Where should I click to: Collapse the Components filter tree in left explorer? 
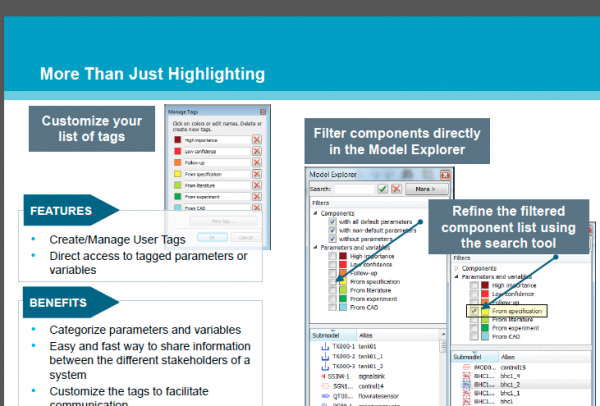(315, 213)
